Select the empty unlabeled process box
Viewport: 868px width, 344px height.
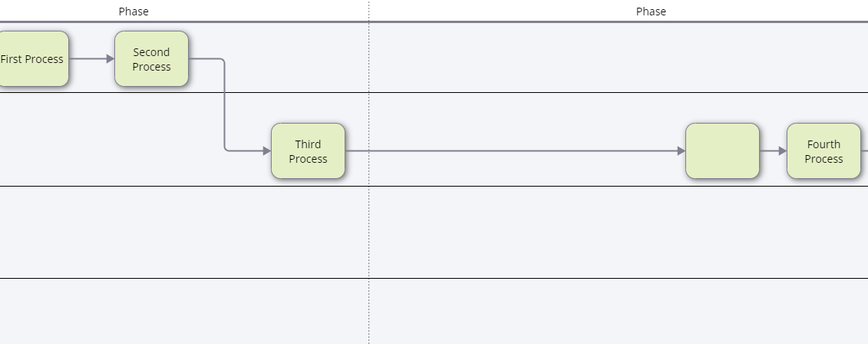coord(722,151)
